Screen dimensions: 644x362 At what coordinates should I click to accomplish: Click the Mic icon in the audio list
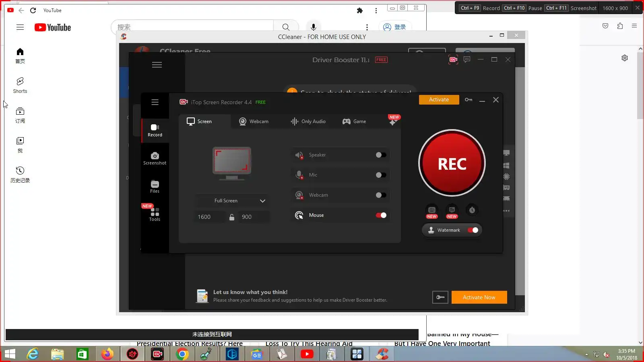point(299,175)
